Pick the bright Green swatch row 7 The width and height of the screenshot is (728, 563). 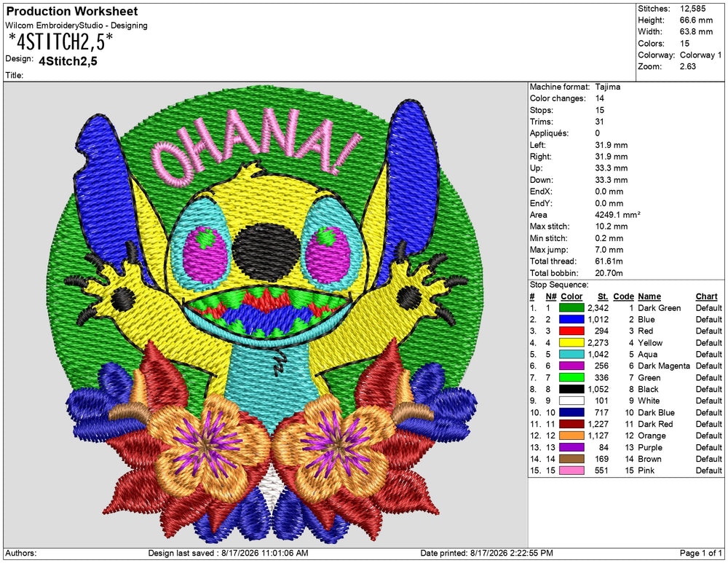coord(571,378)
